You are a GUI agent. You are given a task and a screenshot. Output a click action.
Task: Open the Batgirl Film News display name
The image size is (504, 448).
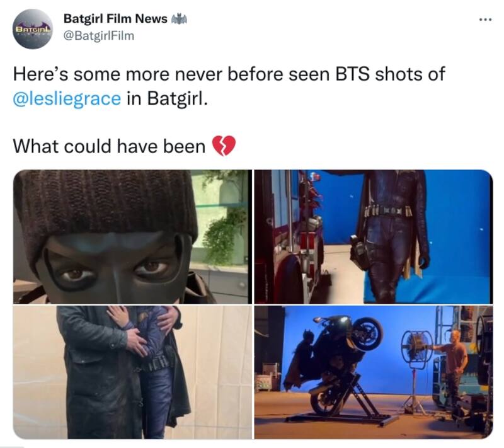coord(115,19)
